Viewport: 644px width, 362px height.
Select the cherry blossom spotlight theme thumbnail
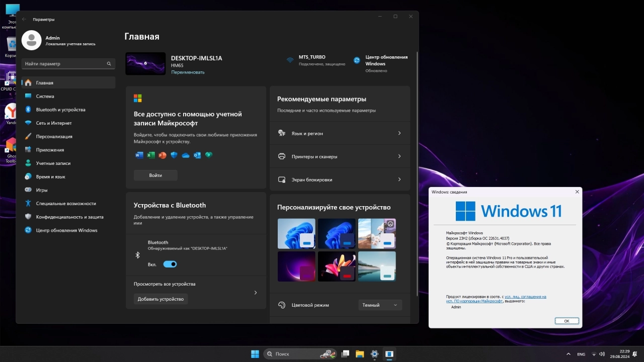pos(377,233)
